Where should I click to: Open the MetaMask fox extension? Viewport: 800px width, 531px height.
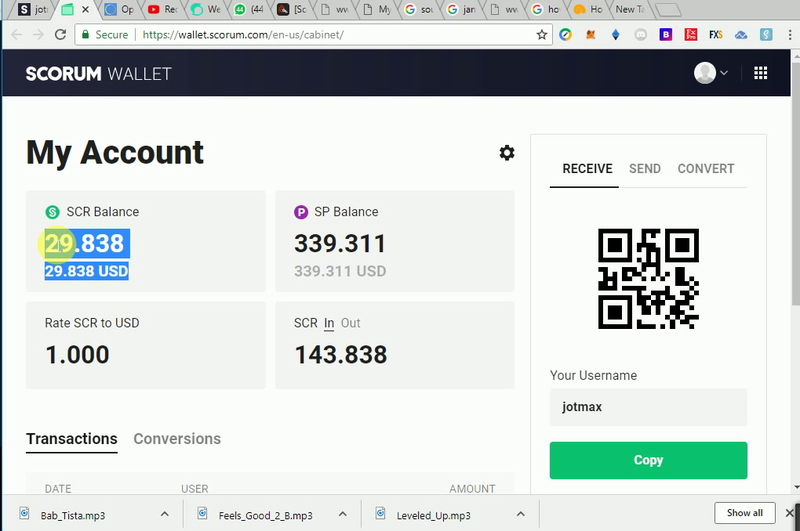[x=591, y=35]
